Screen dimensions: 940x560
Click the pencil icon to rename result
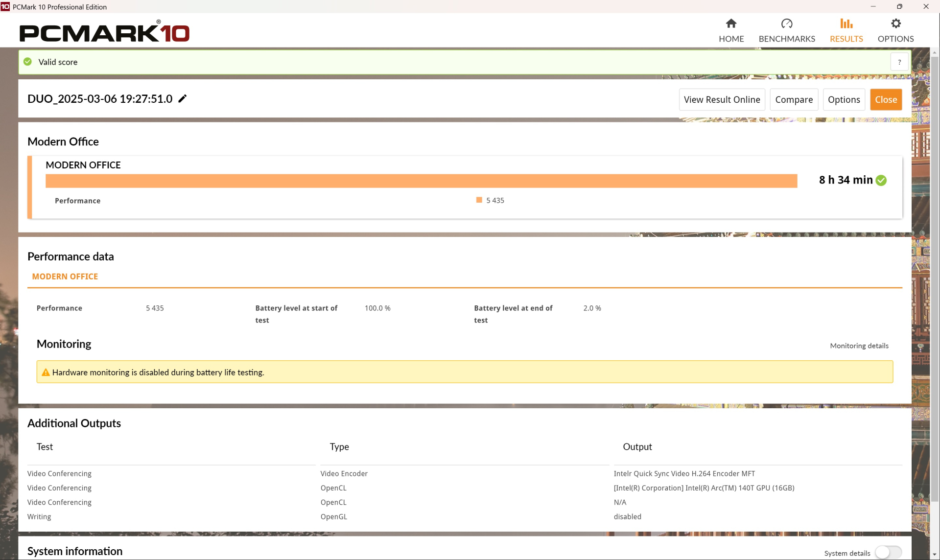click(183, 99)
